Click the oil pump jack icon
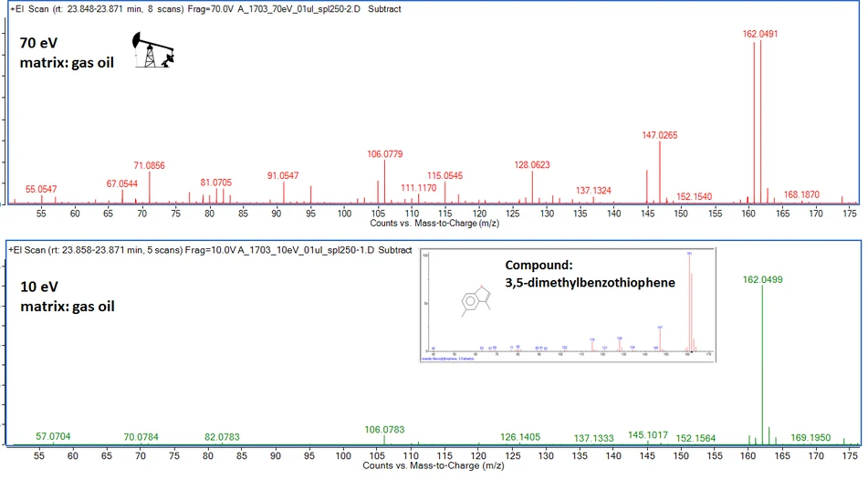Viewport: 868px width, 480px height. [x=152, y=50]
